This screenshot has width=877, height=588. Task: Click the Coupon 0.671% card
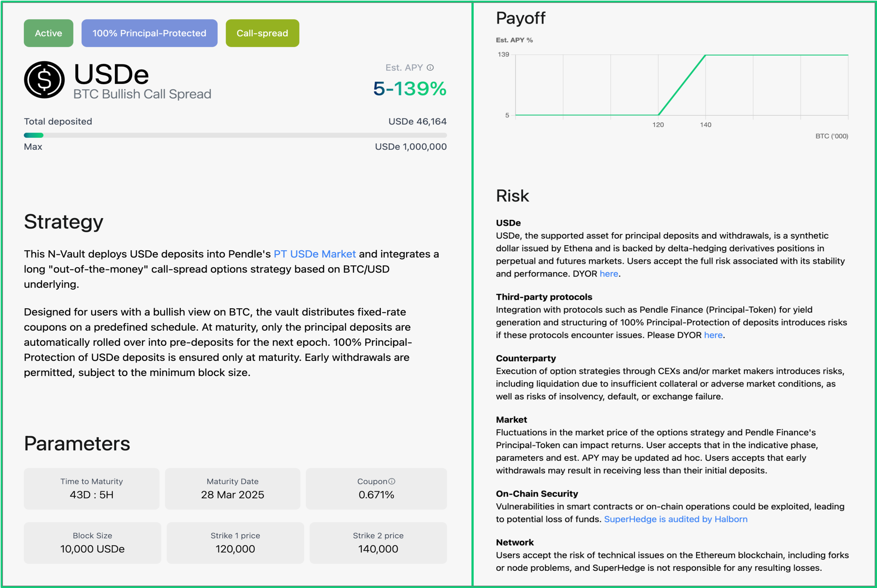[x=376, y=488]
